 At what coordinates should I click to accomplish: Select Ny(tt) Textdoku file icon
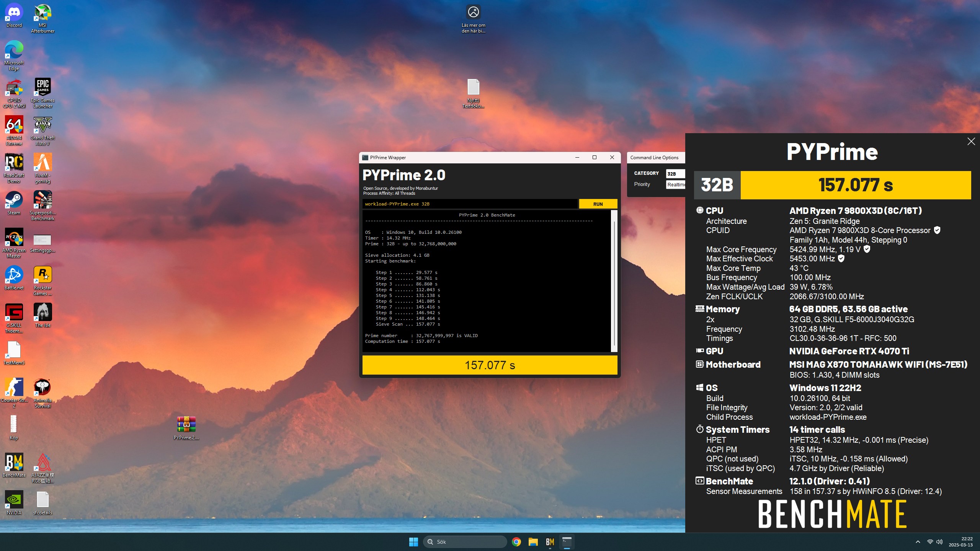click(x=474, y=94)
